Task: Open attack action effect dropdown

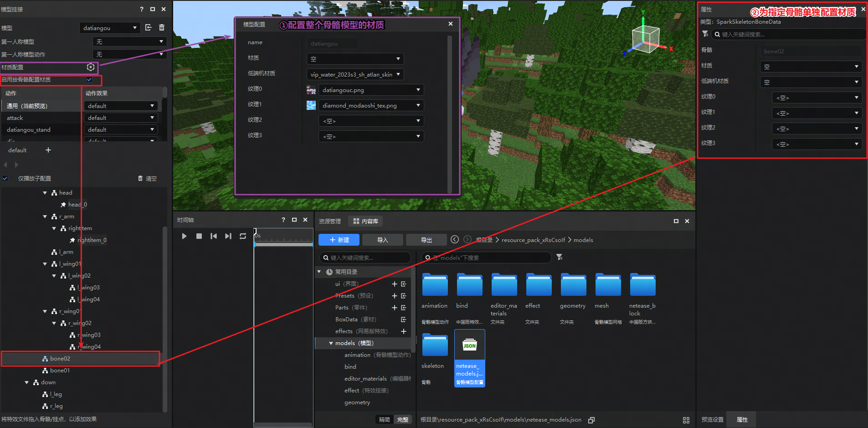Action: (121, 118)
